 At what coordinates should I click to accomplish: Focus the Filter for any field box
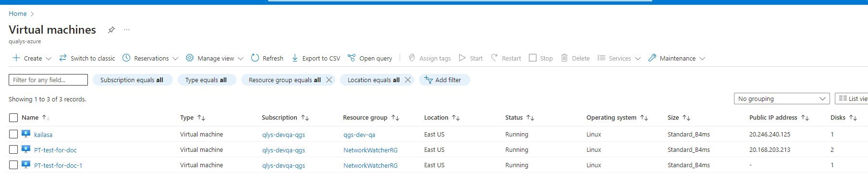pyautogui.click(x=48, y=80)
